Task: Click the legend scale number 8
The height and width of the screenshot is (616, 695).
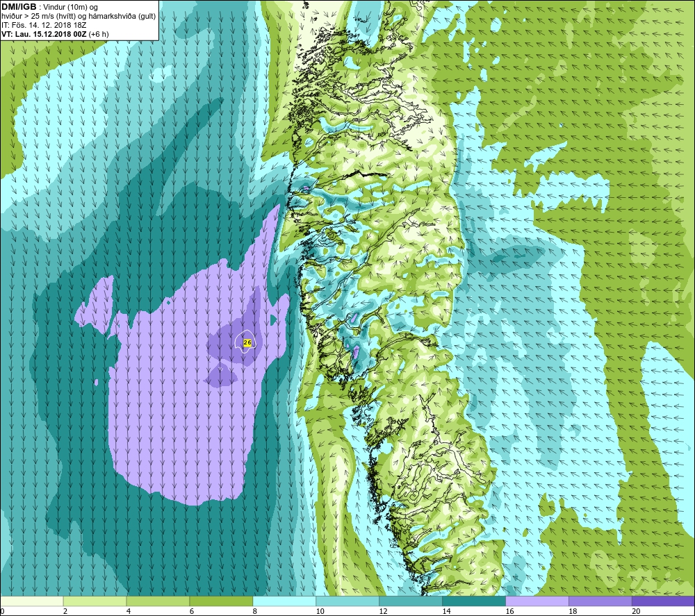Action: [255, 611]
